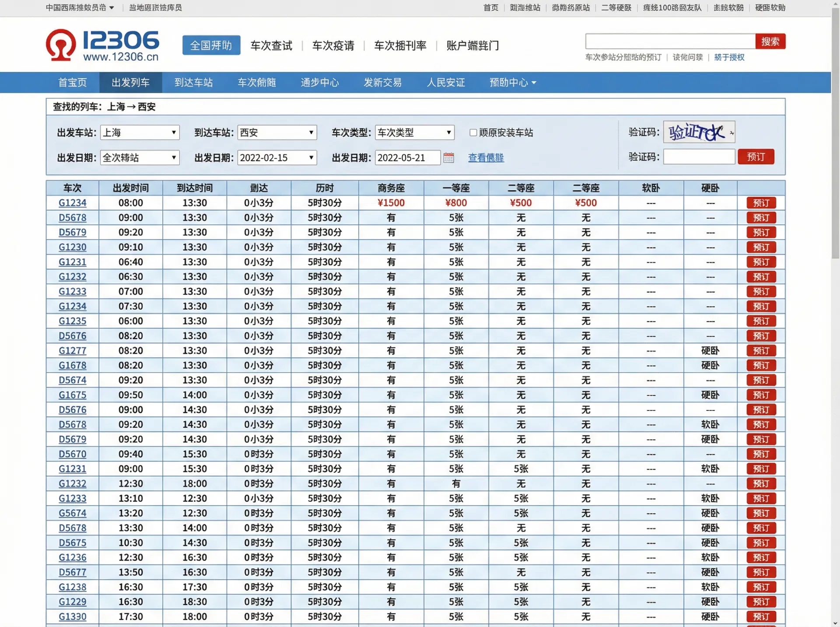The height and width of the screenshot is (627, 840).
Task: Click the red 预订 button for train G1234 at 08:00
Action: (761, 203)
